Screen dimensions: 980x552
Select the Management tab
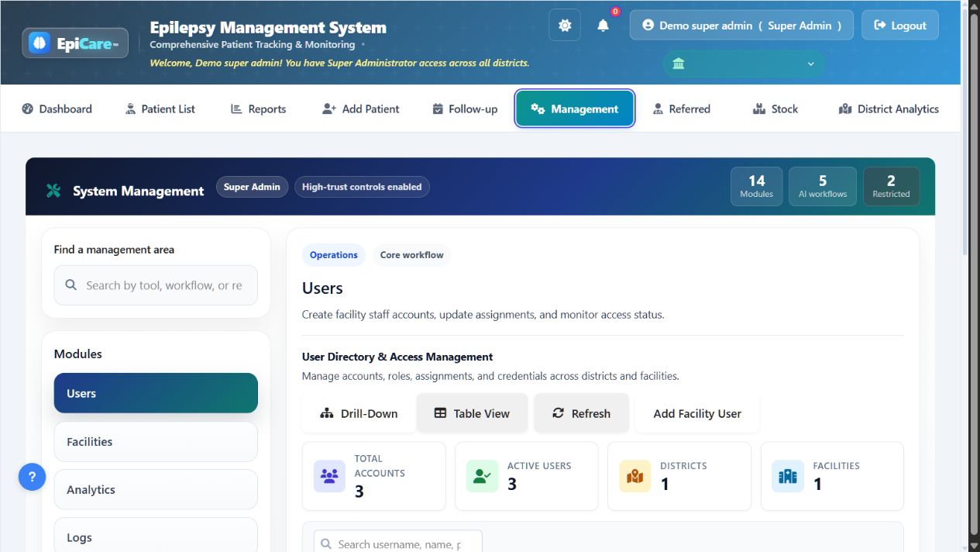click(x=575, y=109)
